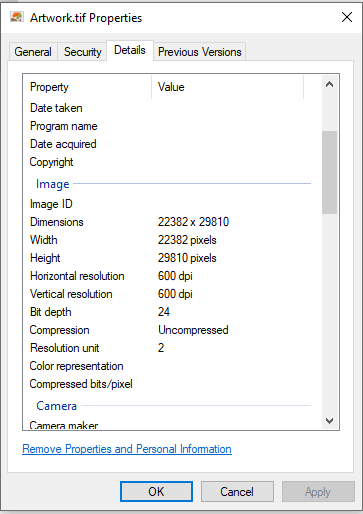Close the Artwork.tif Properties dialog
363x514 pixels.
347,17
